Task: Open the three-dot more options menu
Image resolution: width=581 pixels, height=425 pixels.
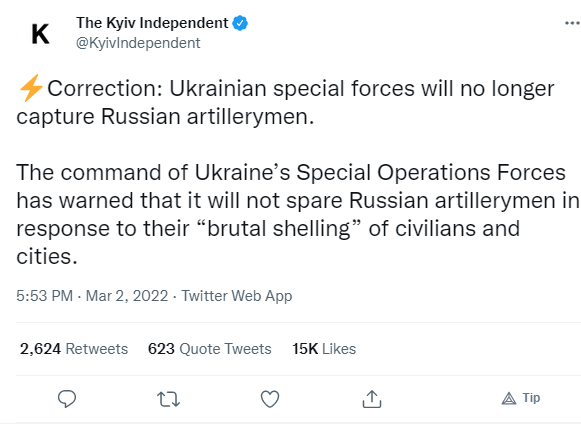Action: pyautogui.click(x=572, y=23)
